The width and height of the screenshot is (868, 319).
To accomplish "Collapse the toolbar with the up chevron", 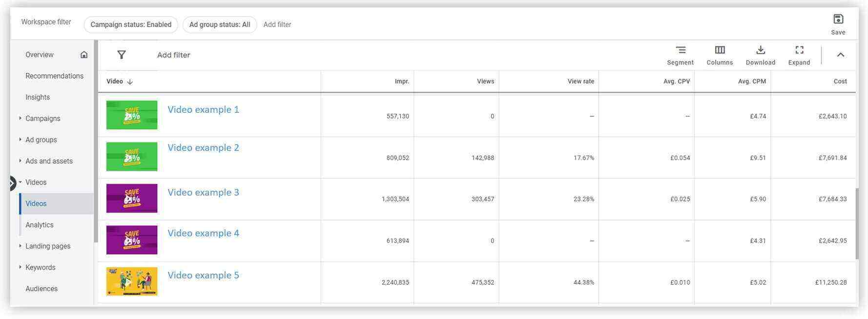I will [x=840, y=55].
